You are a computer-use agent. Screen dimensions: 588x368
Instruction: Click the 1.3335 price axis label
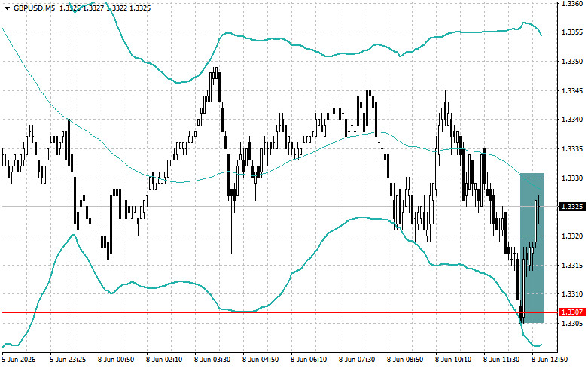pyautogui.click(x=572, y=149)
